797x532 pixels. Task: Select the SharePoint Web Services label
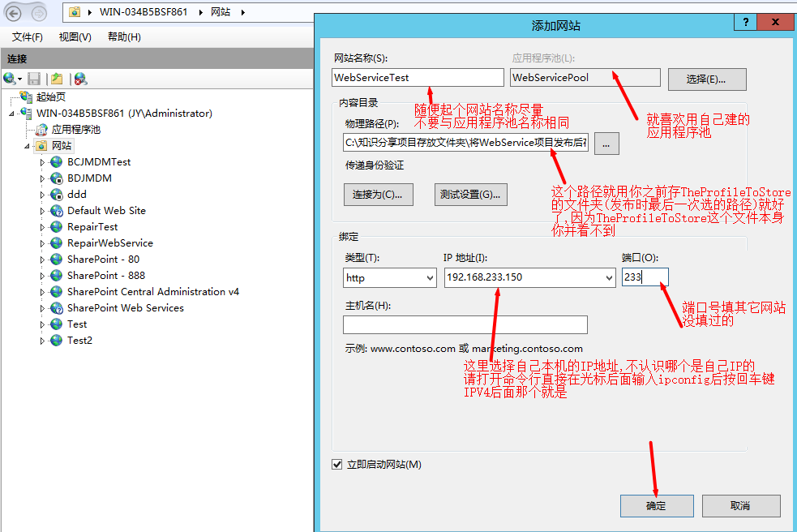(x=126, y=308)
